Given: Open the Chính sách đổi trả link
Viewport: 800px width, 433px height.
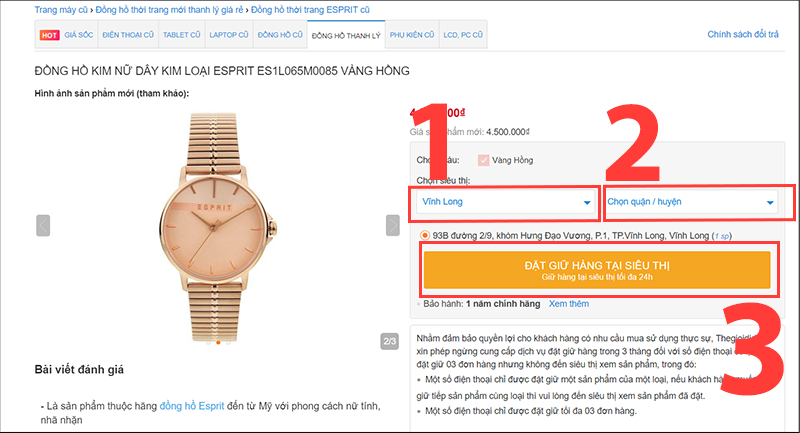Looking at the screenshot, I should (x=743, y=34).
